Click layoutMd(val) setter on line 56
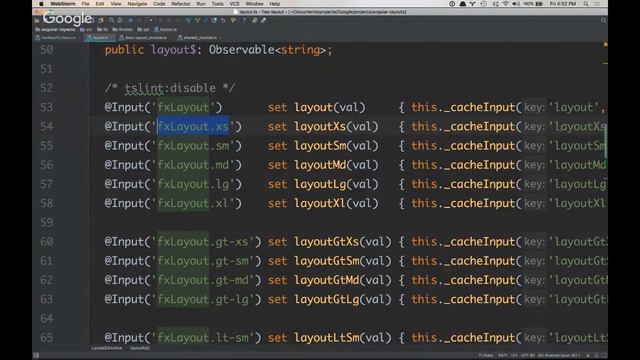 pos(336,165)
